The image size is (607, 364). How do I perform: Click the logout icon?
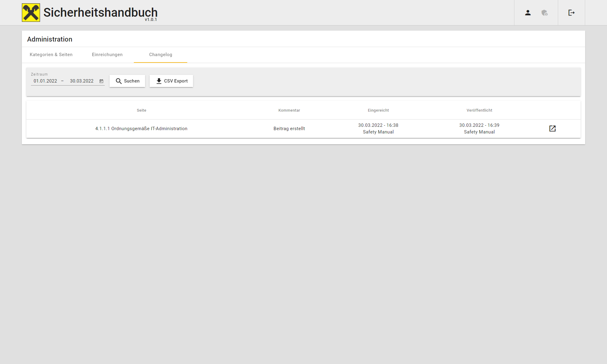(x=571, y=13)
